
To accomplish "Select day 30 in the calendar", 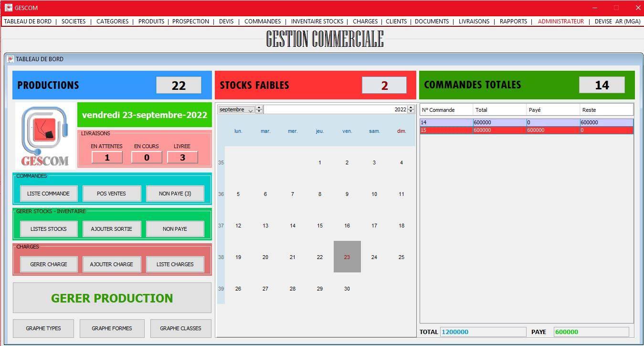I will 347,289.
